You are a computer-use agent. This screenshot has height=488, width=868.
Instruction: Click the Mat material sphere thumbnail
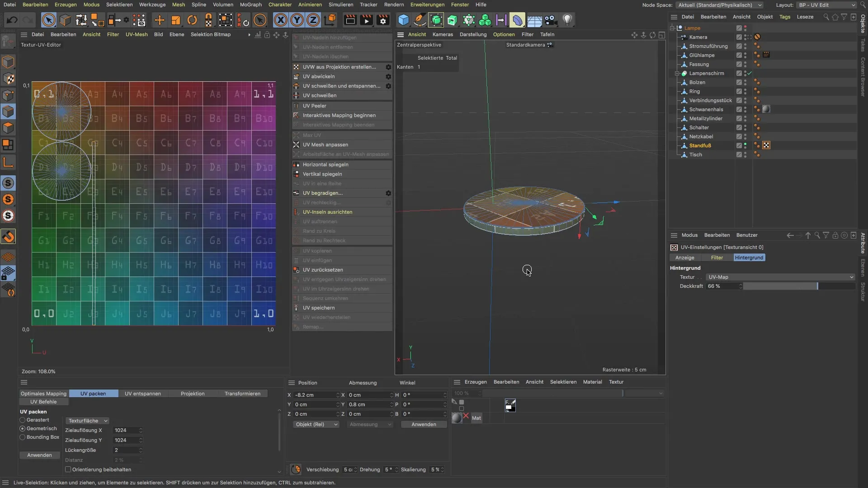coord(457,418)
